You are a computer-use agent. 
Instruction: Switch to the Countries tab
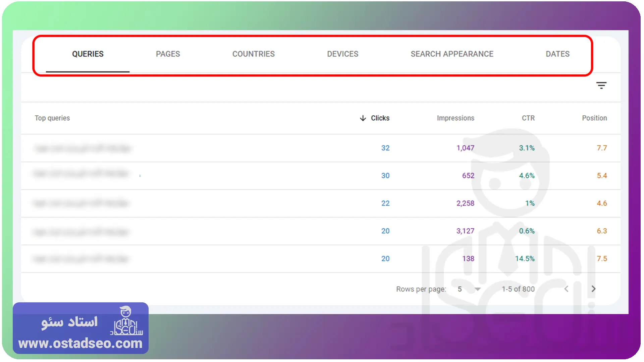point(253,54)
